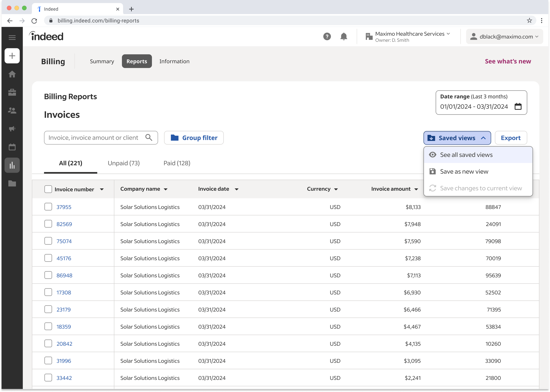Screen dimensions: 550x392
Task: Close the Indeed browser tab
Action: pyautogui.click(x=118, y=9)
